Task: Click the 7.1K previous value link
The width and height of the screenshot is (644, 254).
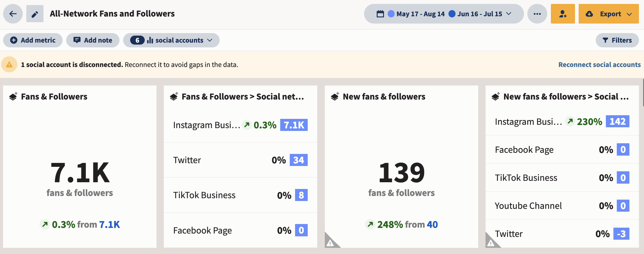Action: click(109, 225)
